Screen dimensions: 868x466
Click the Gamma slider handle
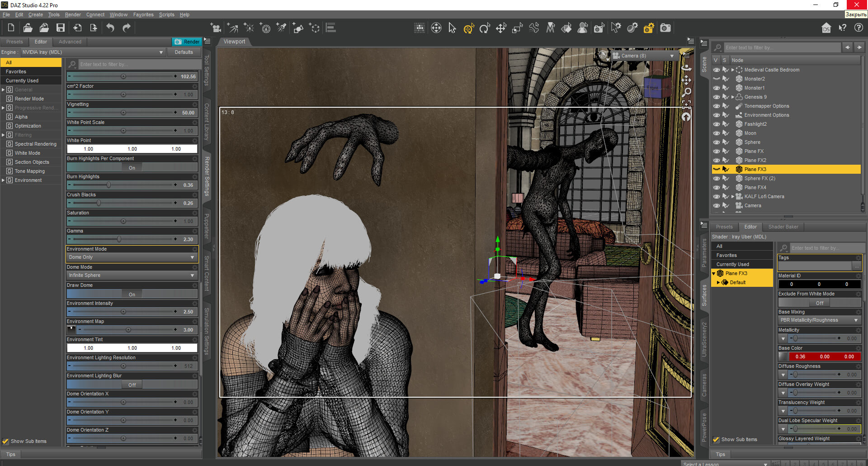(119, 239)
